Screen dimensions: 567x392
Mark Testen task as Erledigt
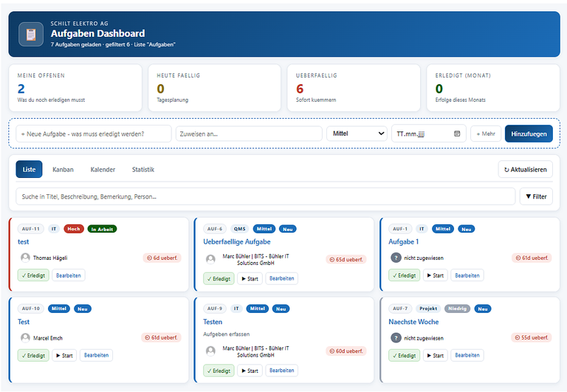219,371
